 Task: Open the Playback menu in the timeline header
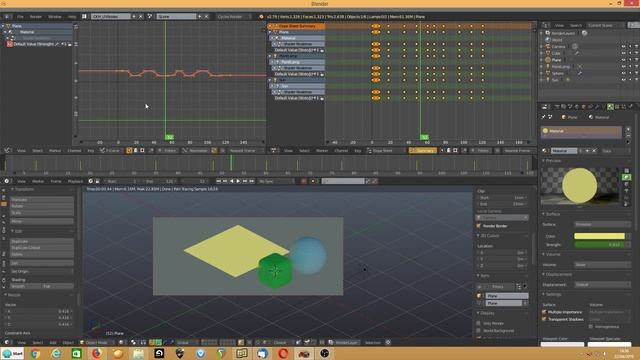pyautogui.click(x=75, y=181)
